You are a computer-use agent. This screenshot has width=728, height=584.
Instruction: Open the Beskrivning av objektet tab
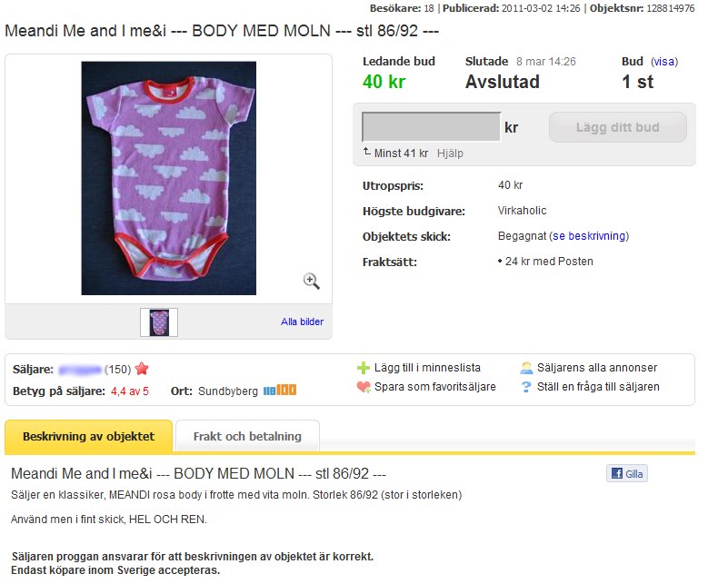pyautogui.click(x=88, y=436)
